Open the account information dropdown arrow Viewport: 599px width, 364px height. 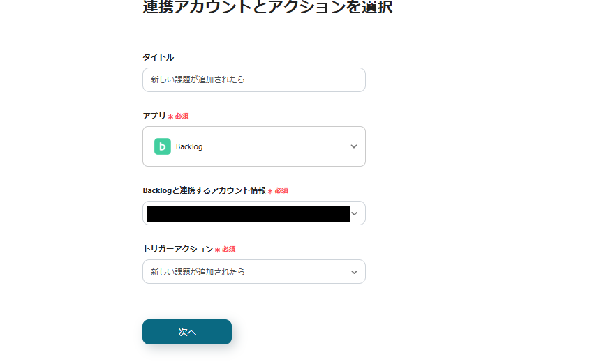click(x=355, y=213)
